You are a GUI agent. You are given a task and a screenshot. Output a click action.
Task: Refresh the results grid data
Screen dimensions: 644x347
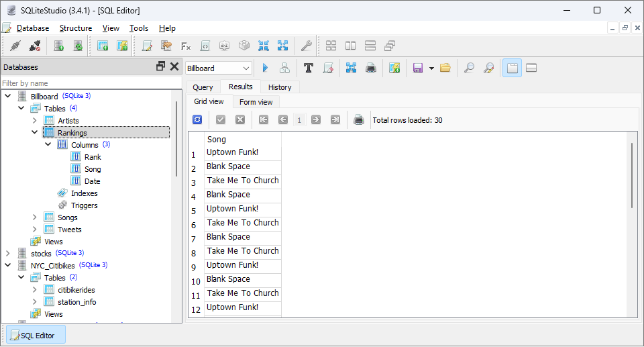tap(197, 119)
